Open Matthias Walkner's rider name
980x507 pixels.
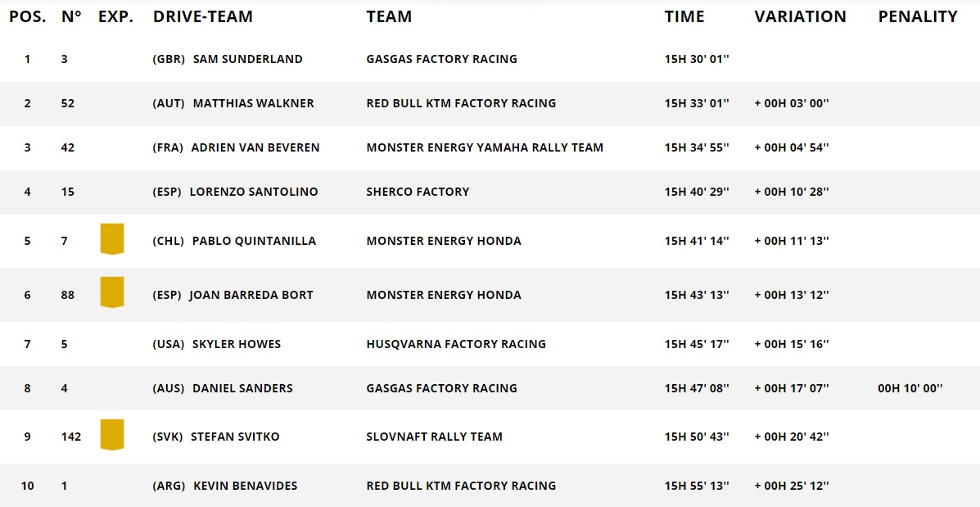253,103
